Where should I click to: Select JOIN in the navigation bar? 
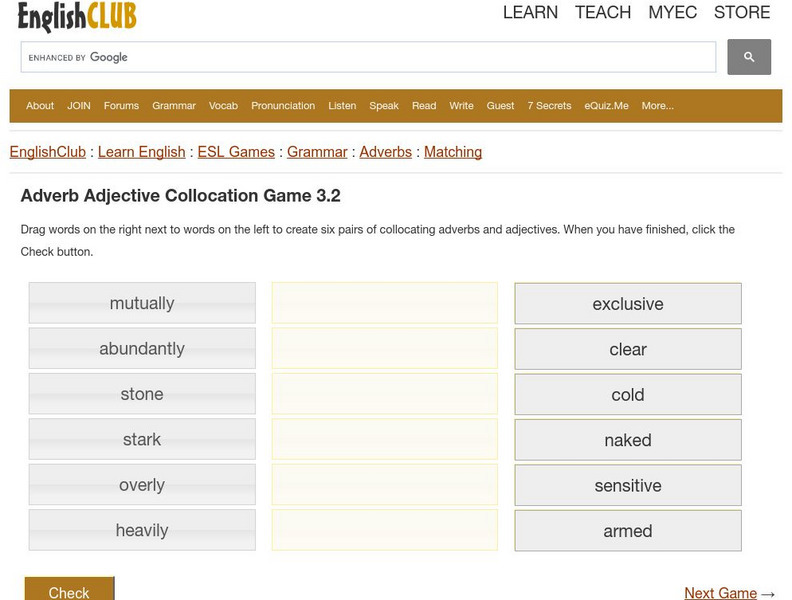pos(79,106)
